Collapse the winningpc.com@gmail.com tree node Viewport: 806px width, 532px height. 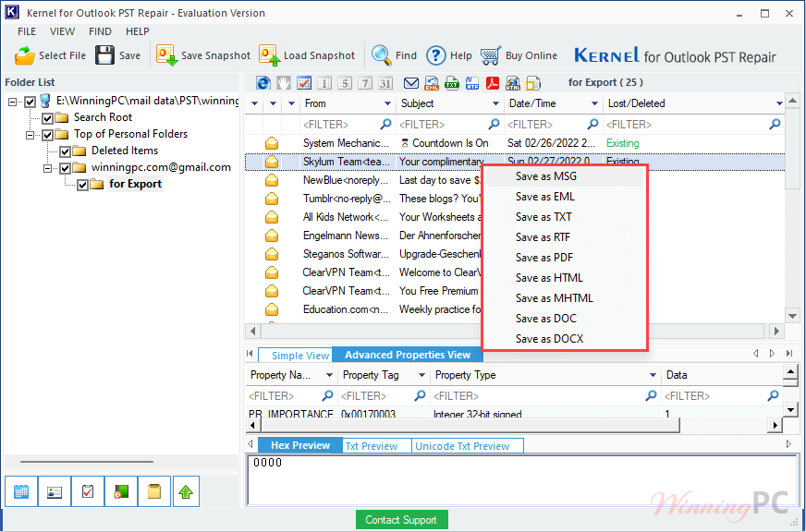pyautogui.click(x=48, y=168)
